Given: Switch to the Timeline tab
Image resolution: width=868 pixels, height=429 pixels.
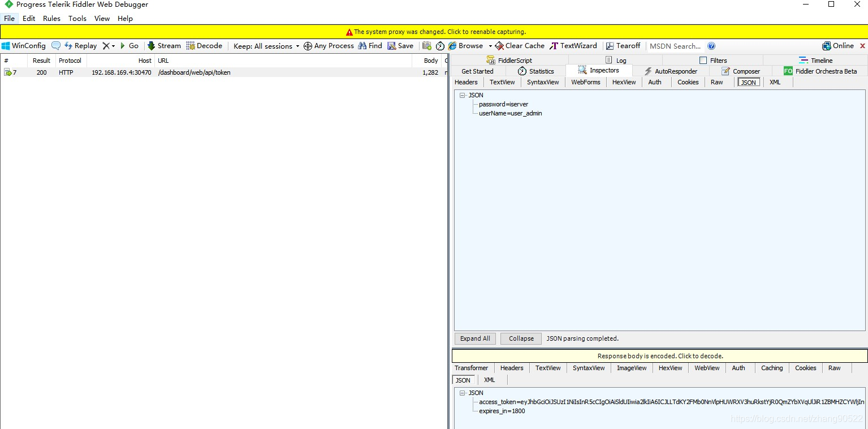Looking at the screenshot, I should [815, 61].
